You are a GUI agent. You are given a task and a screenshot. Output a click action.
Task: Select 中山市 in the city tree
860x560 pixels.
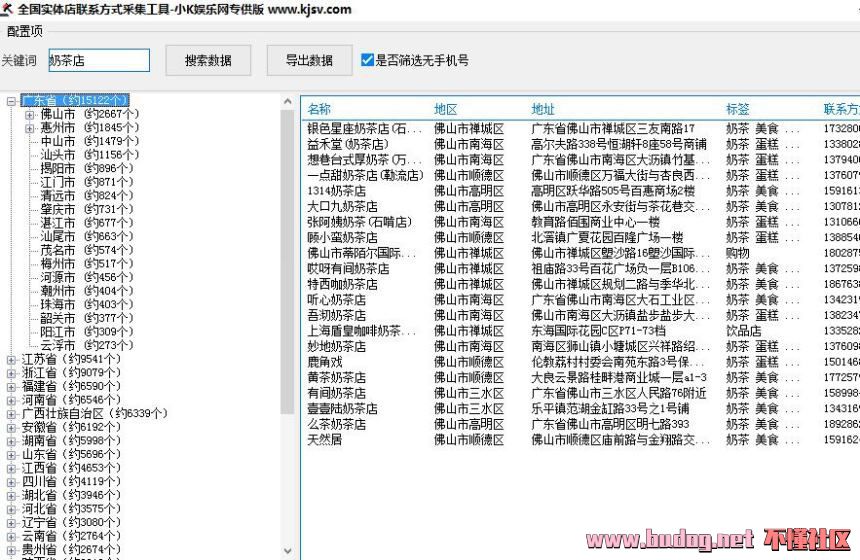(x=58, y=142)
